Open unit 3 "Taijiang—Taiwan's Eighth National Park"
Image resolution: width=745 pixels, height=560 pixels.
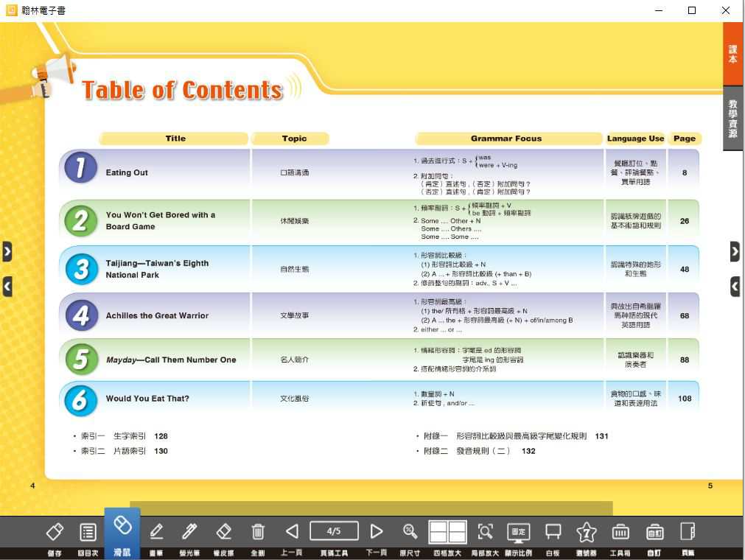pyautogui.click(x=157, y=269)
